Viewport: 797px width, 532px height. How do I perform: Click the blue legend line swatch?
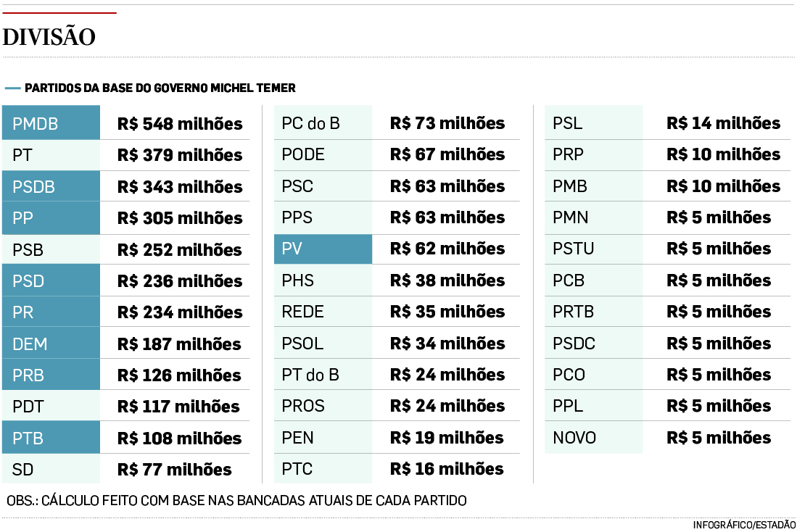[x=12, y=88]
